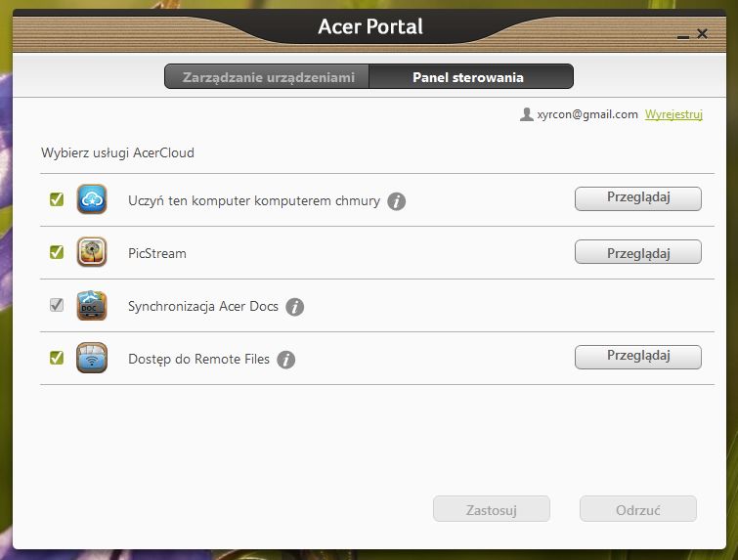Click Przeglądaj for PicStream
Image resolution: width=738 pixels, height=560 pixels.
click(637, 252)
